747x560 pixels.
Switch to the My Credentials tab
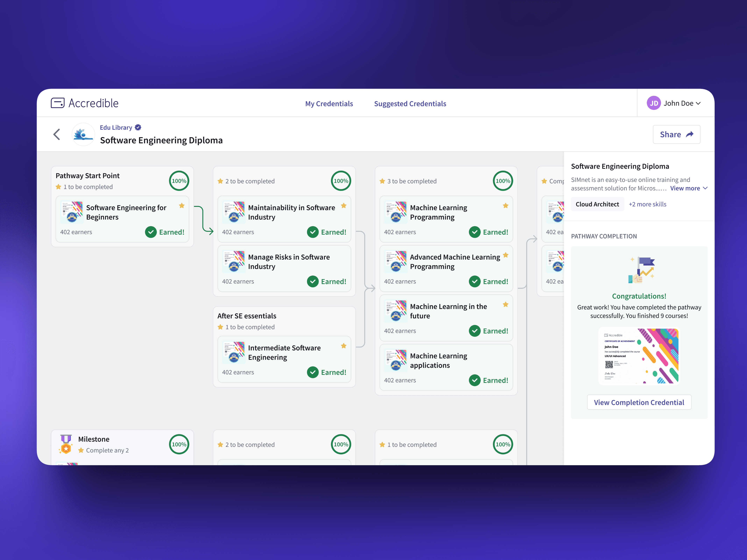329,104
